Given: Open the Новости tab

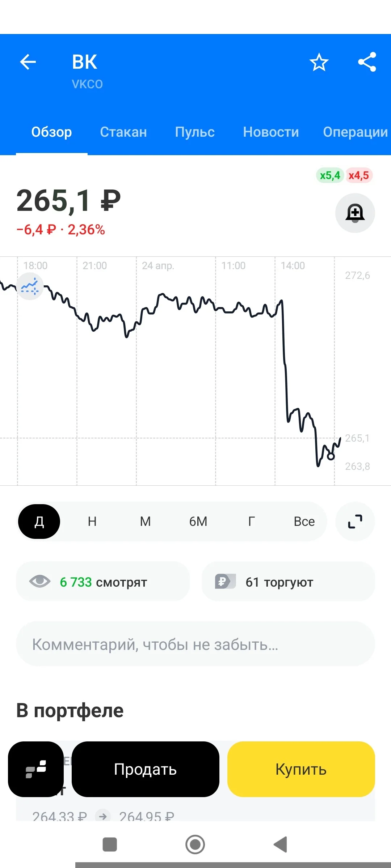Looking at the screenshot, I should pyautogui.click(x=271, y=132).
